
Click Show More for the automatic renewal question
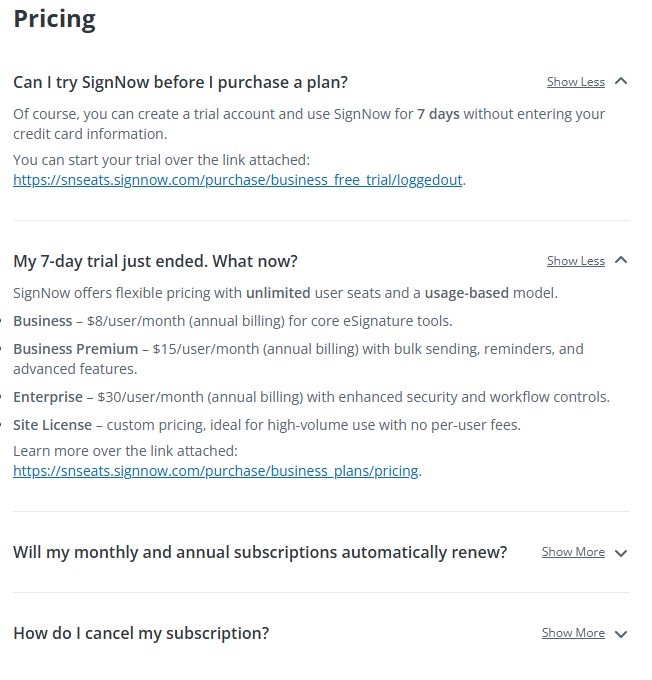click(573, 552)
